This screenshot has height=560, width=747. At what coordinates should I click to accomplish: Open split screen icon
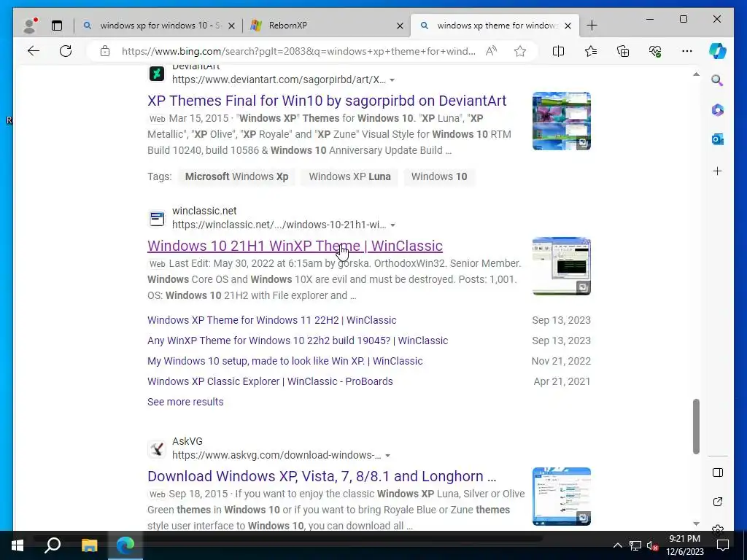(x=558, y=51)
